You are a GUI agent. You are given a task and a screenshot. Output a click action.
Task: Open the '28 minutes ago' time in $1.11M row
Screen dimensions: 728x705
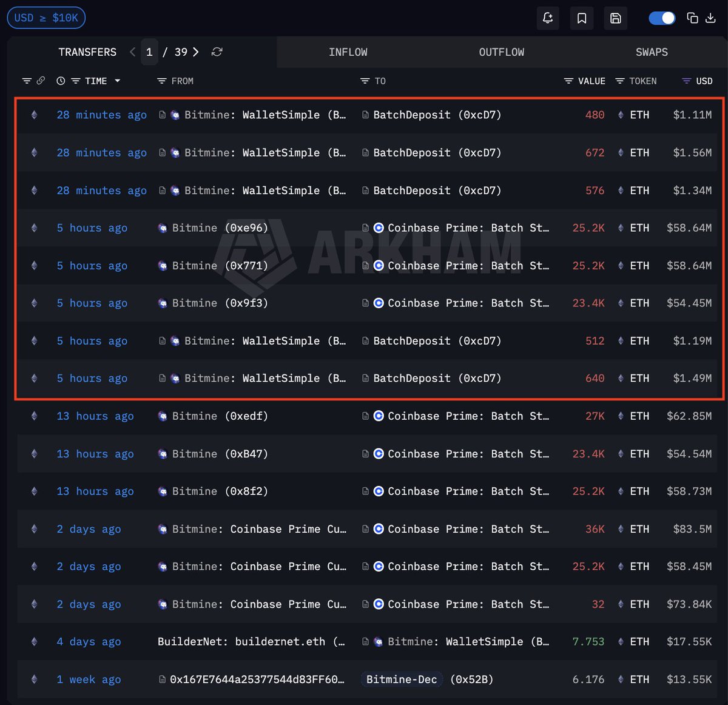(101, 115)
